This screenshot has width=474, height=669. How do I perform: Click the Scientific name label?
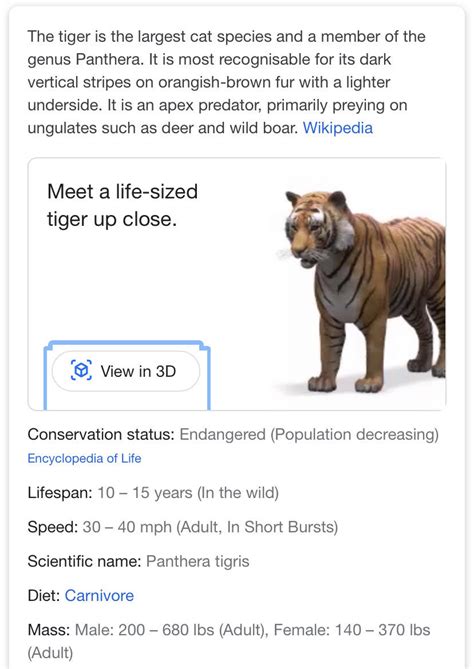click(84, 561)
